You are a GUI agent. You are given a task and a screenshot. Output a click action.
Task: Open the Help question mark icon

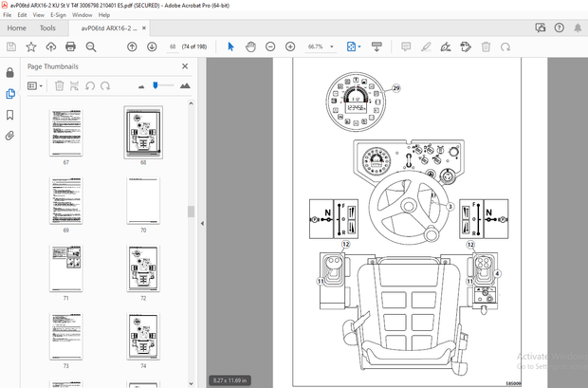pyautogui.click(x=560, y=28)
